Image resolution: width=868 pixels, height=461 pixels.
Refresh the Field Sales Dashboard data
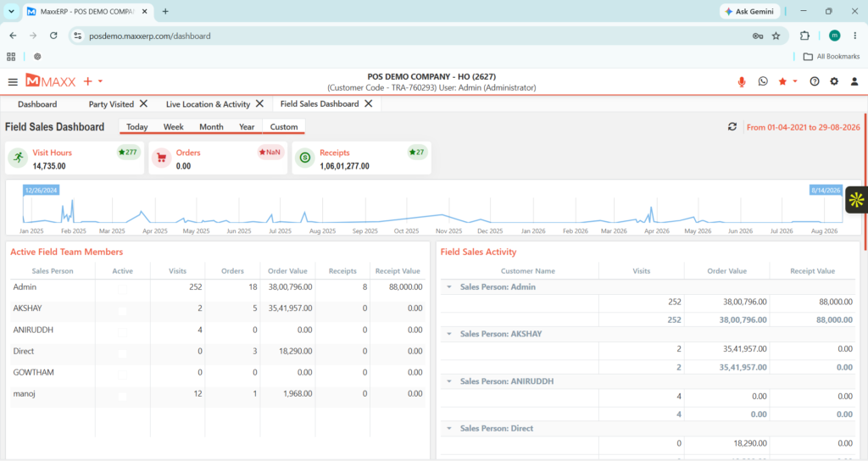[x=732, y=127]
